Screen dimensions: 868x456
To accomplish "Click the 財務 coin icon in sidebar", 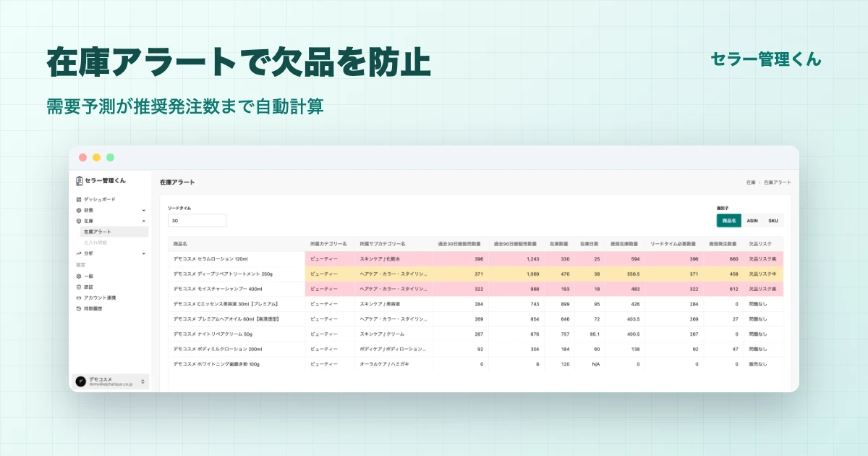I will click(x=79, y=210).
